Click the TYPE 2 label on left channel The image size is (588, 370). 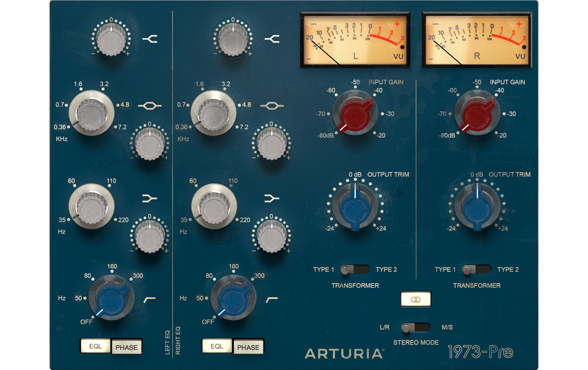(x=386, y=270)
